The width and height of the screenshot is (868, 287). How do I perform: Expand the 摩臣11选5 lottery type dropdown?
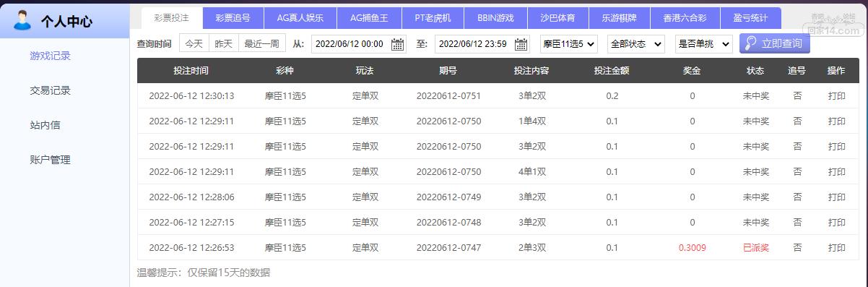(x=569, y=44)
